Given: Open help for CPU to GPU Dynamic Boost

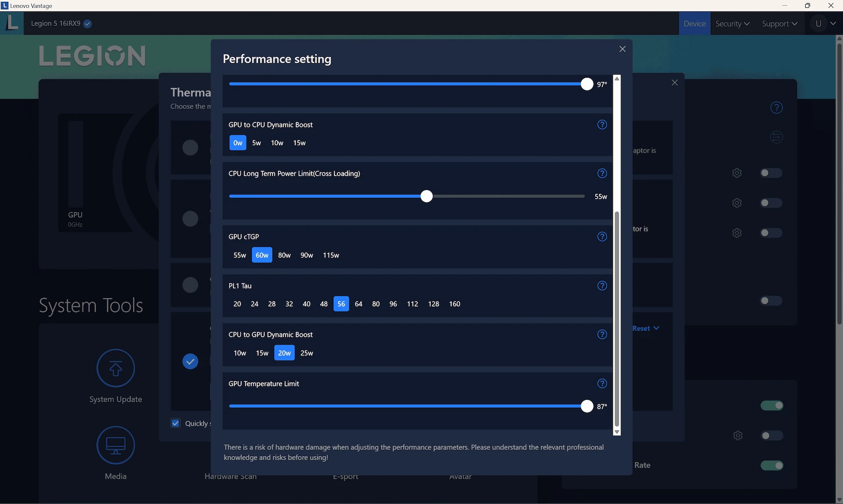Looking at the screenshot, I should [x=602, y=335].
